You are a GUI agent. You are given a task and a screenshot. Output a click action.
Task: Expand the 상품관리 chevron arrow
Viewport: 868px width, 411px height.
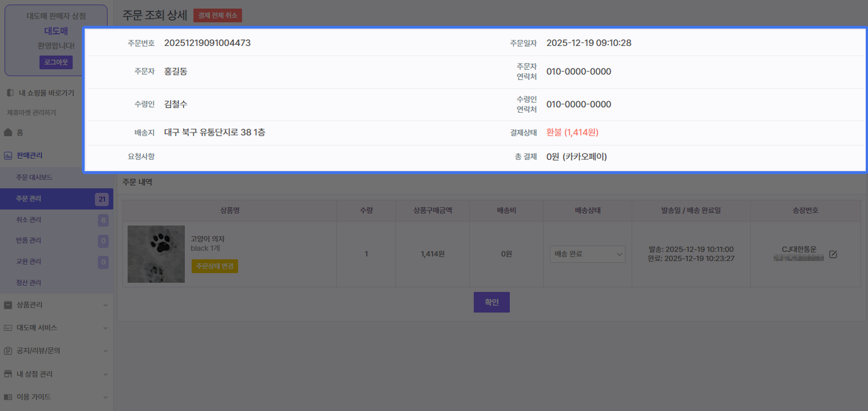tap(105, 305)
